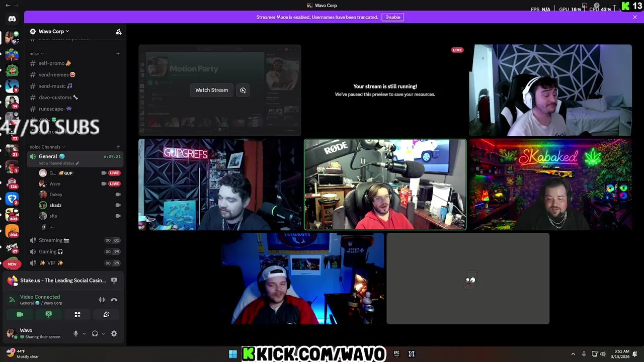Dismiss the Streamer Mode banner
Screen dimensions: 644x362
point(635,17)
